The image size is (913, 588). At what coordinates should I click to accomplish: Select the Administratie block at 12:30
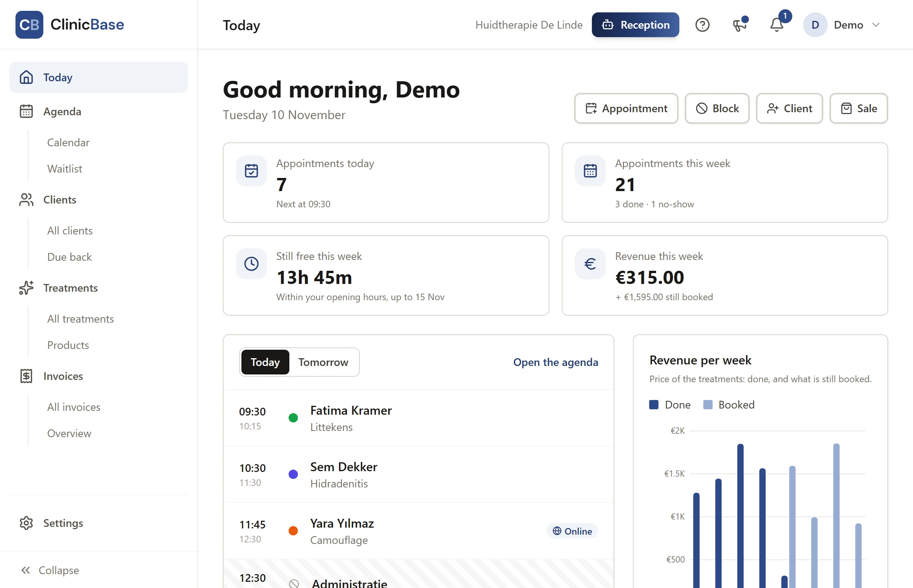coord(419,574)
